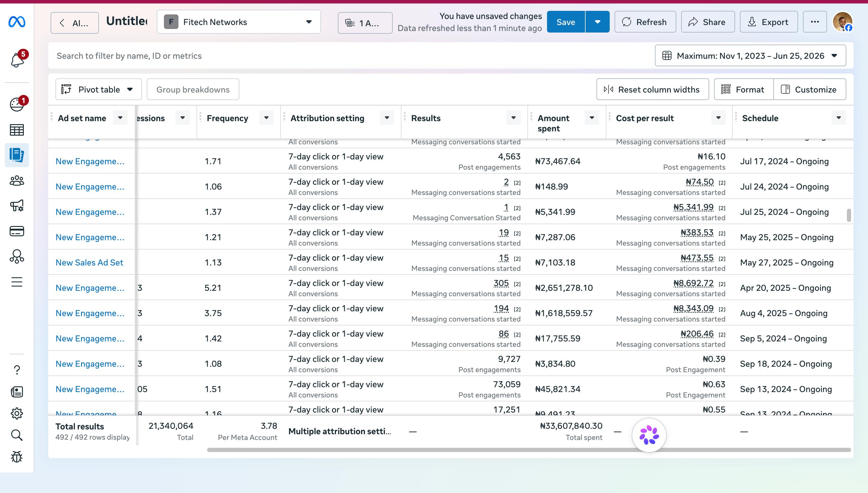Screen dimensions: 868x493
Task: Open the notifications bell icon
Action: 17,60
